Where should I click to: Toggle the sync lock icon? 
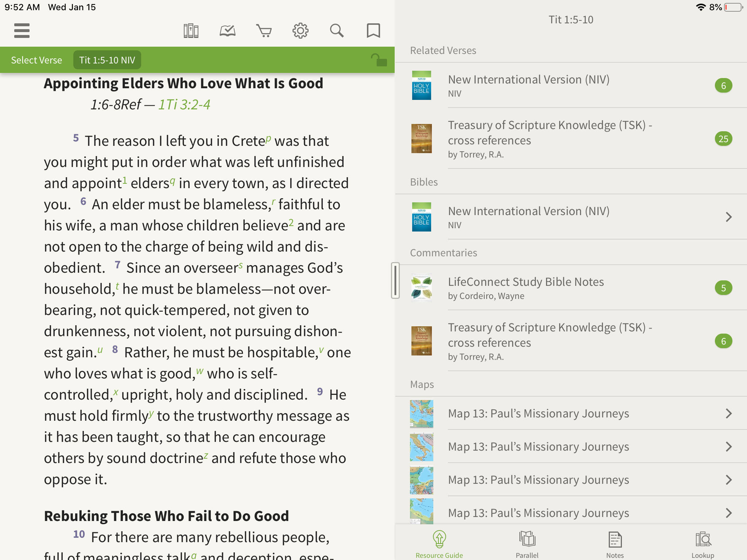click(379, 60)
